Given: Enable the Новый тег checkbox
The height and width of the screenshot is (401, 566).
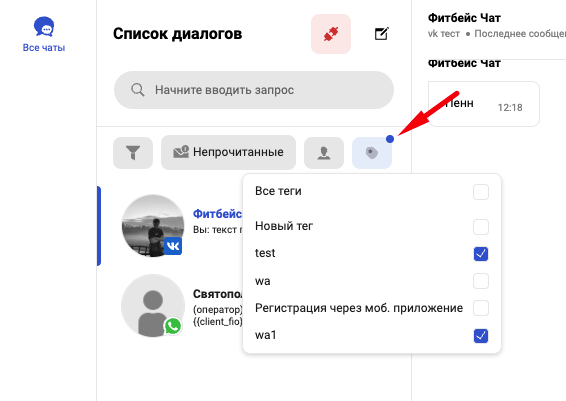Looking at the screenshot, I should [x=481, y=227].
